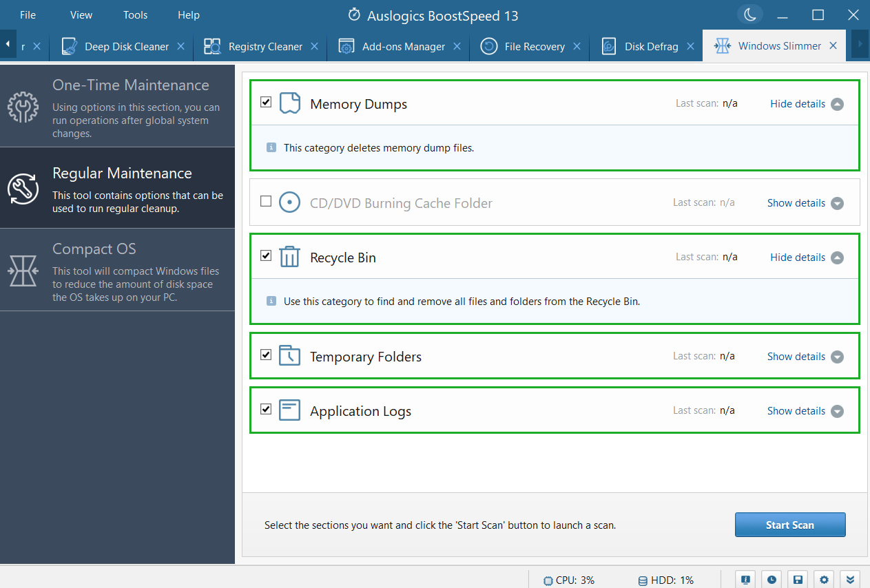The width and height of the screenshot is (870, 588).
Task: Switch to the Deep Disk Cleaner tab
Action: pos(121,46)
